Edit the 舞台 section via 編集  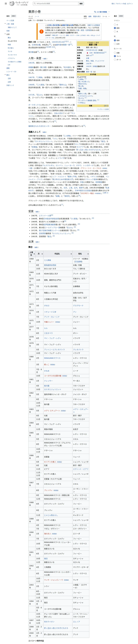click(36, 247)
